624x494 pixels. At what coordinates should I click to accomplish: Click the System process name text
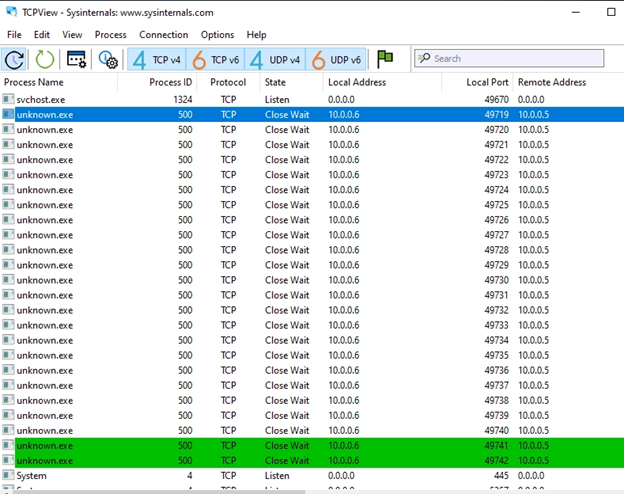[x=31, y=476]
